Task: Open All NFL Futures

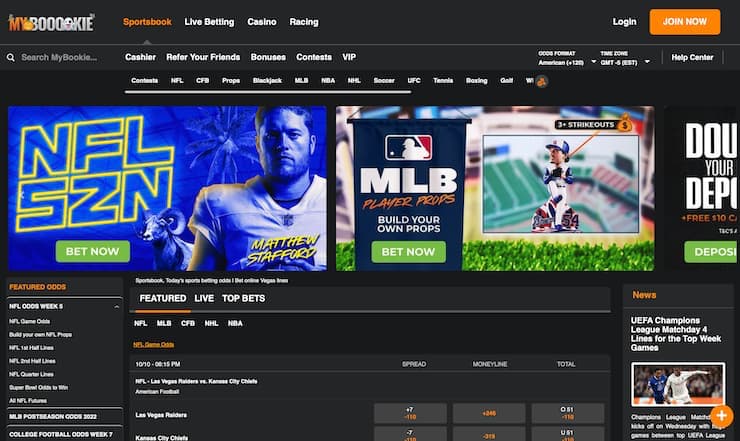Action: [x=28, y=401]
